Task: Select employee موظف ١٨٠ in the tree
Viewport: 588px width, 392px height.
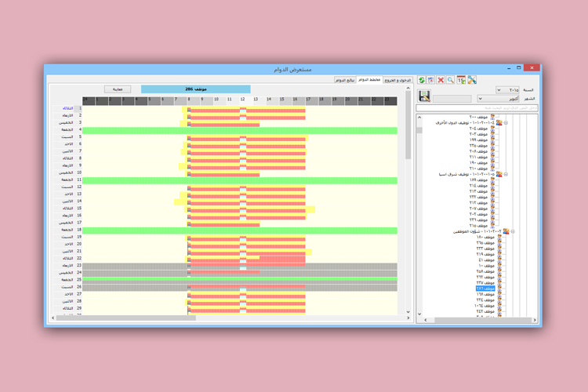Action: point(485,237)
